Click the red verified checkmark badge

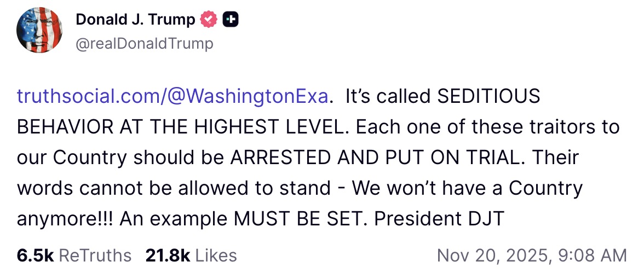209,20
